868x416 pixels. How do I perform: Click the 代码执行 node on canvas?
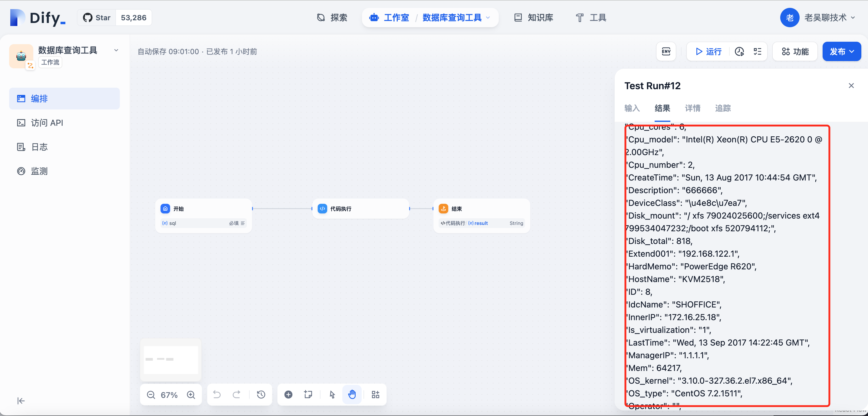pos(360,209)
